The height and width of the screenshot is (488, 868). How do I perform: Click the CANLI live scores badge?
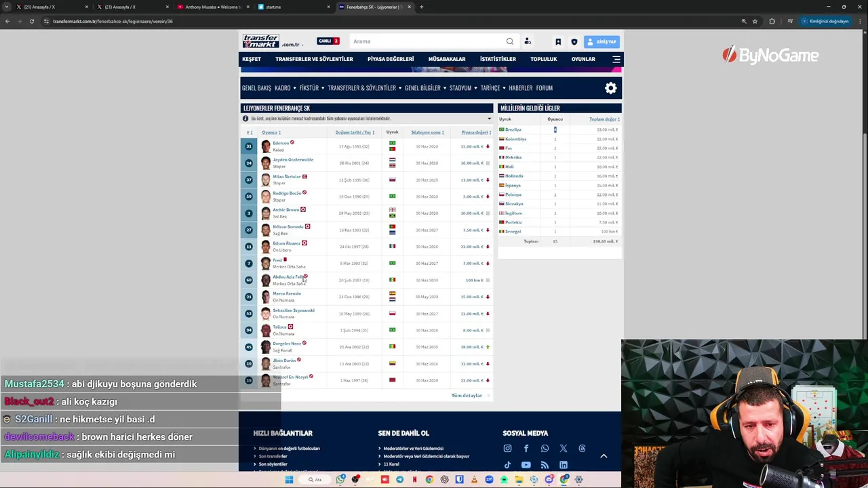(x=328, y=41)
